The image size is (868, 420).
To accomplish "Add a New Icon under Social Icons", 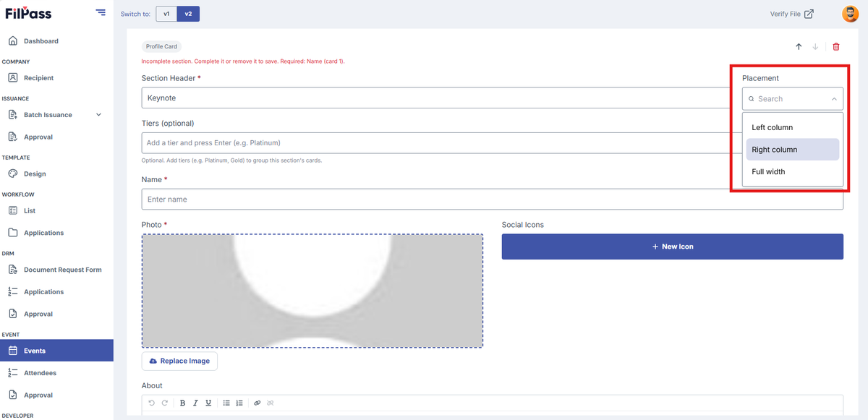I will coord(673,247).
